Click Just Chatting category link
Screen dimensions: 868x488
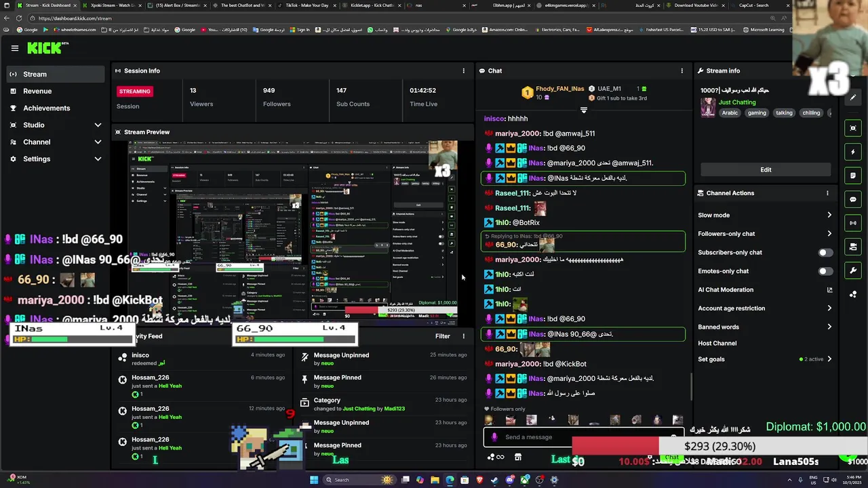click(x=737, y=102)
